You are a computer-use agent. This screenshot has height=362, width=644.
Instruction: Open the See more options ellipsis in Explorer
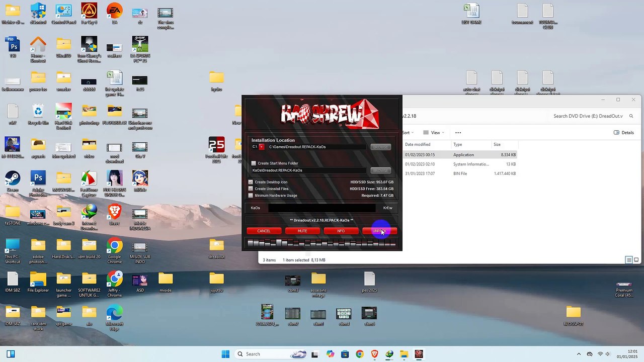pos(458,133)
